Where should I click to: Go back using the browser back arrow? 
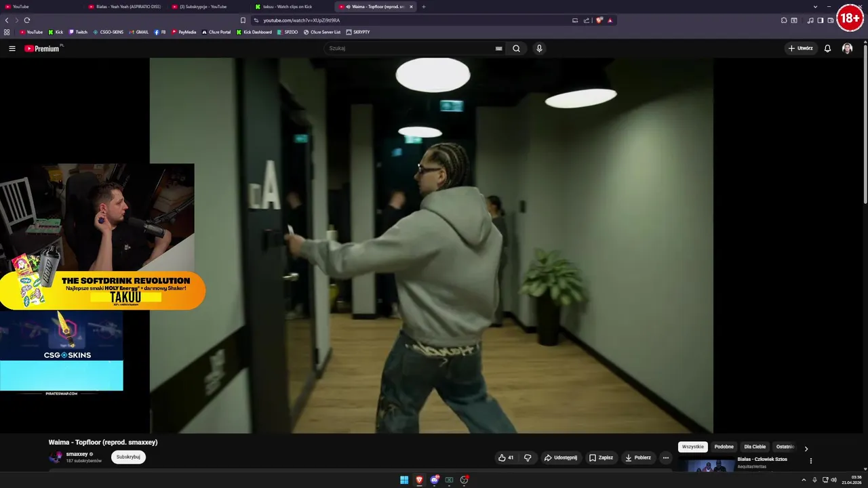7,20
